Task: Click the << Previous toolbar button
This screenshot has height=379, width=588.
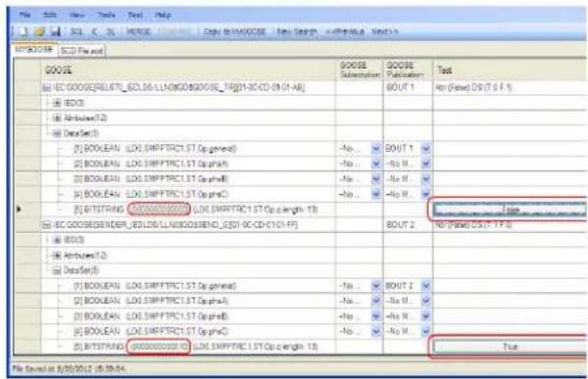Action: [x=345, y=32]
